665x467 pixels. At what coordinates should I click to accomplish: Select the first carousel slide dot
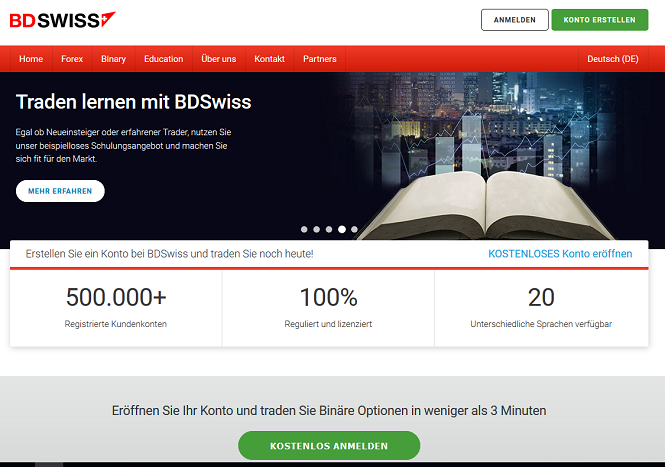(304, 229)
